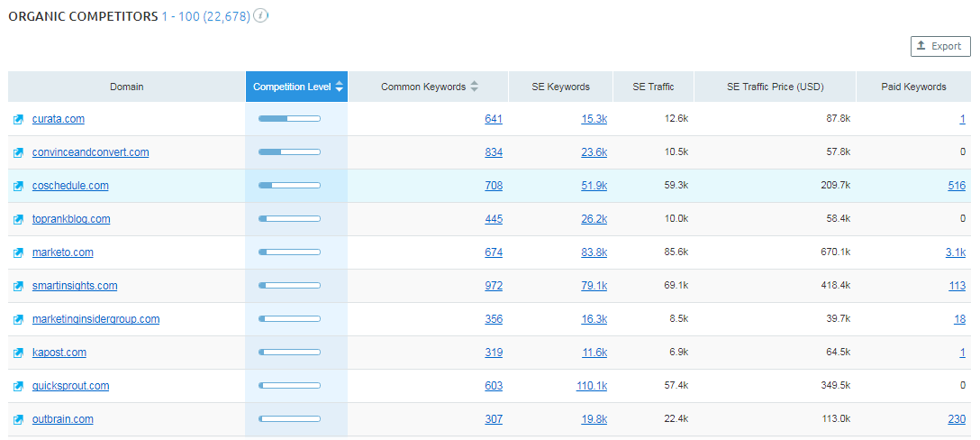Click 972 common keywords for smartinsights.com
980x440 pixels.
click(494, 286)
